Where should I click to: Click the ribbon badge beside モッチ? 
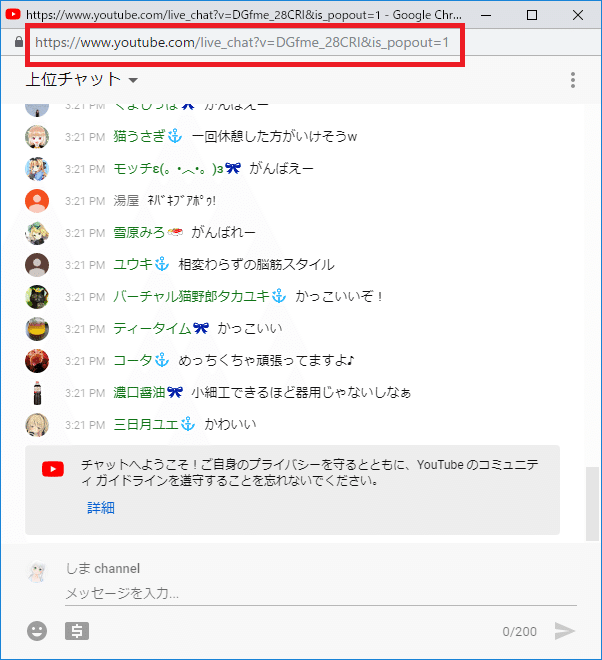pyautogui.click(x=233, y=168)
